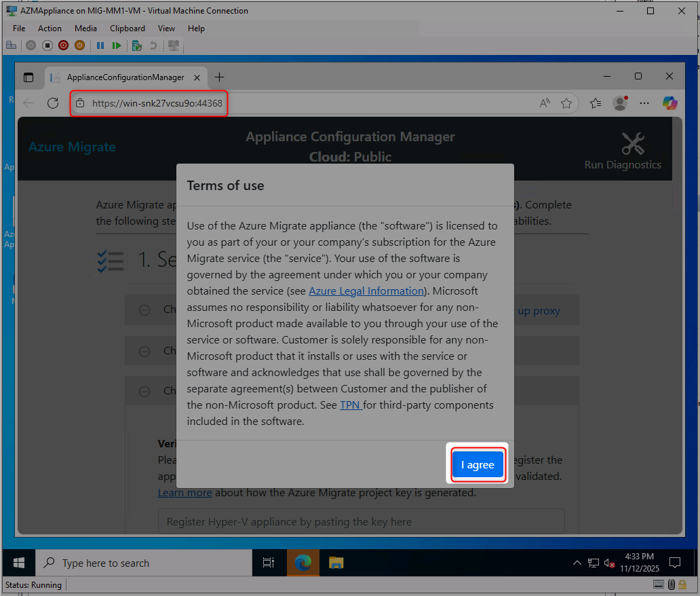This screenshot has width=700, height=596.
Task: Click the Register Hyper-V appliance key field
Action: 361,521
